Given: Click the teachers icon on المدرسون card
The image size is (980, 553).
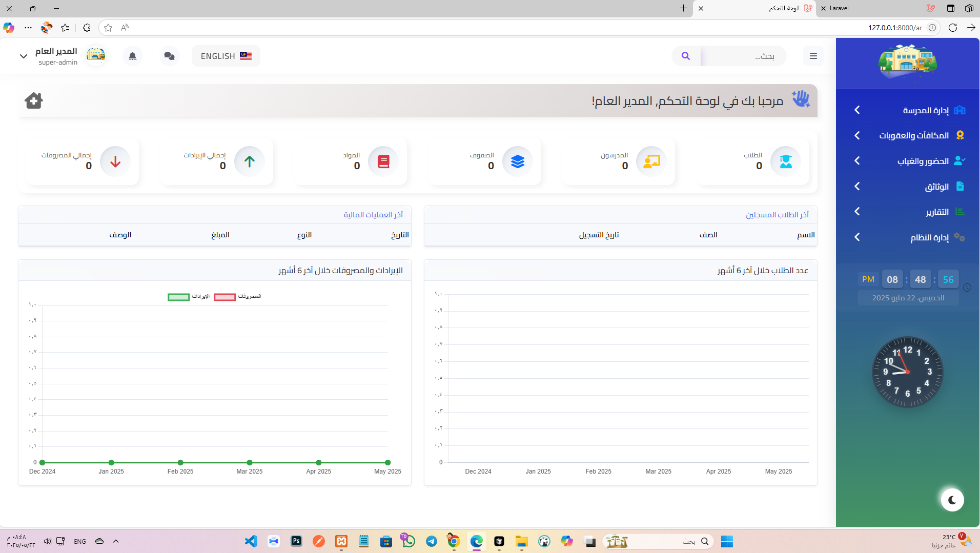Looking at the screenshot, I should tap(650, 161).
